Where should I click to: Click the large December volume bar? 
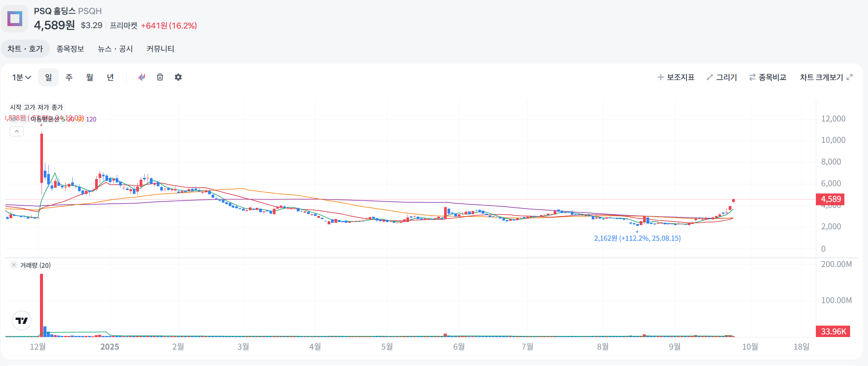click(x=41, y=305)
